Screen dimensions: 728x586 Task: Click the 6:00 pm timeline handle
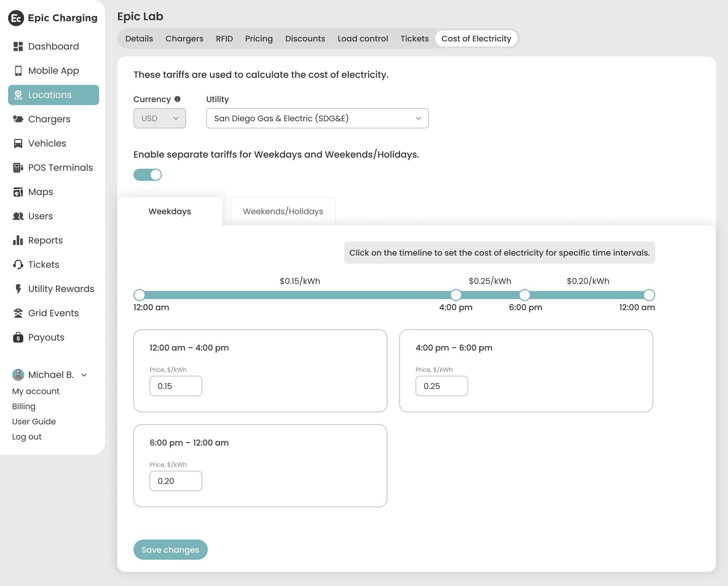pyautogui.click(x=525, y=295)
